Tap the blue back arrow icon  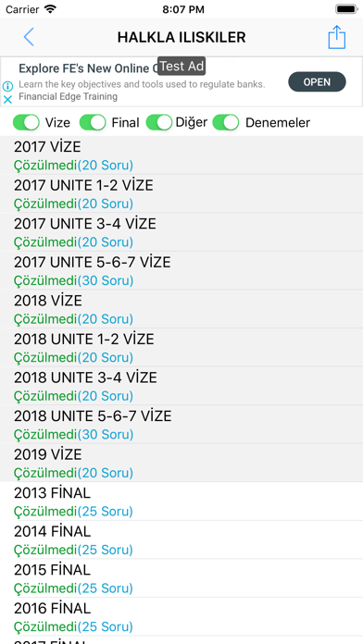29,37
